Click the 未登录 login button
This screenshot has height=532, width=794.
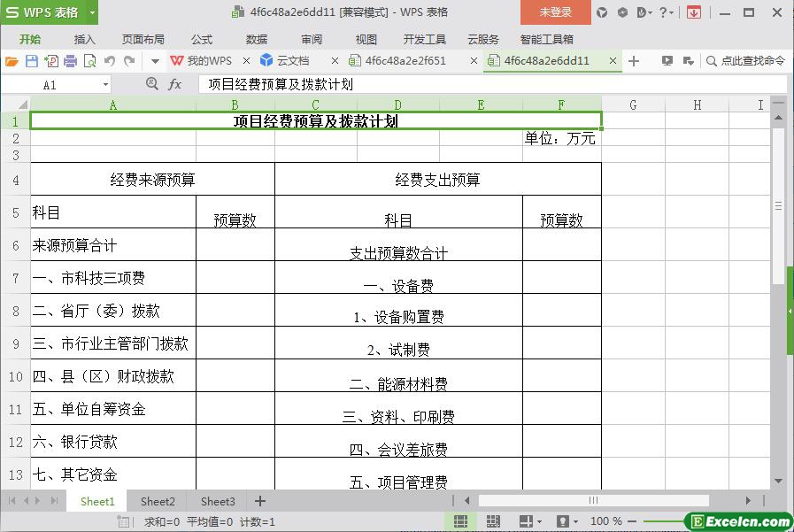pyautogui.click(x=556, y=12)
